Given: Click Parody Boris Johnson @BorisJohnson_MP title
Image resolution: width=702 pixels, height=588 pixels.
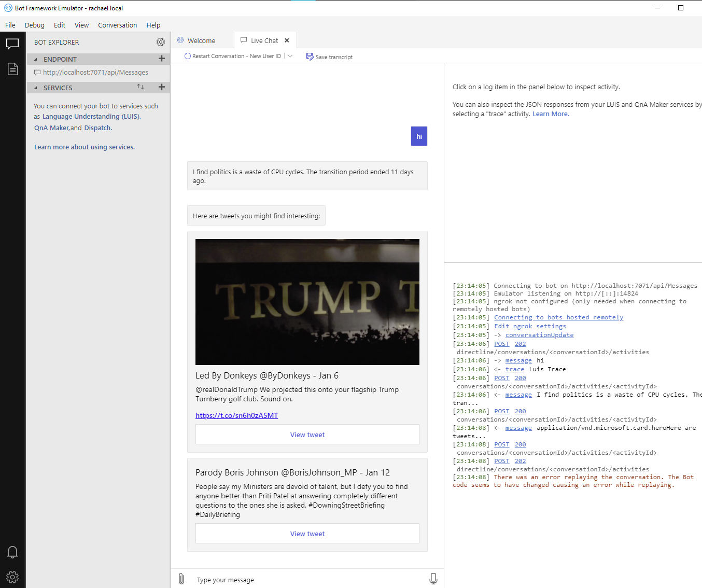Looking at the screenshot, I should pyautogui.click(x=292, y=472).
